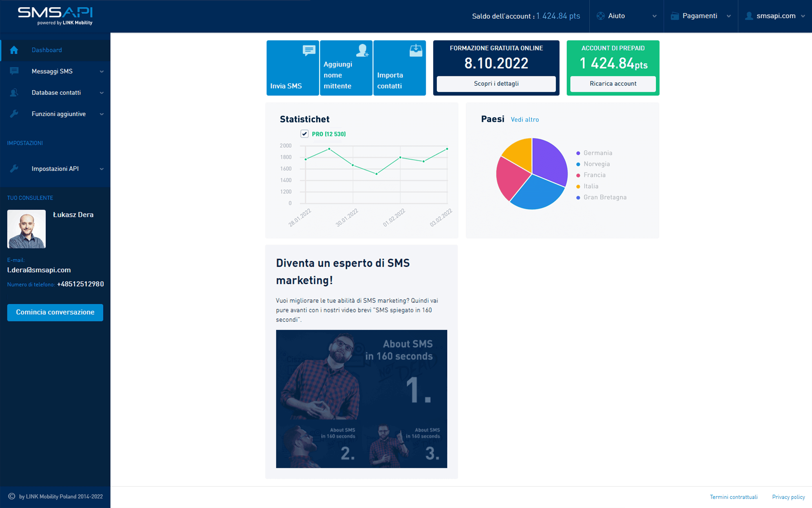Click the Funzioni aggiuntive wrench icon
The width and height of the screenshot is (812, 508).
14,114
